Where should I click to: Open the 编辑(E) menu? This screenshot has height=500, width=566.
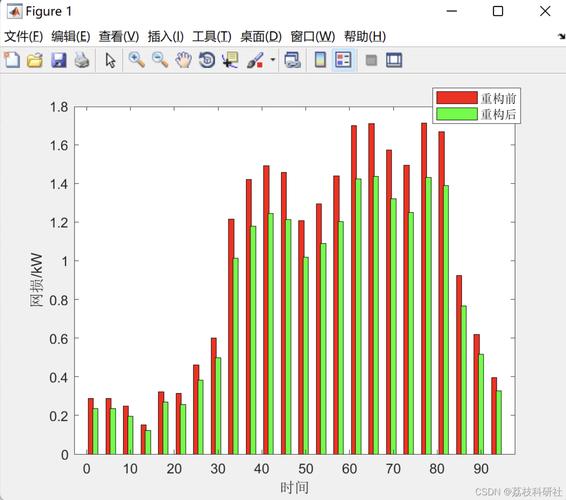pyautogui.click(x=71, y=36)
